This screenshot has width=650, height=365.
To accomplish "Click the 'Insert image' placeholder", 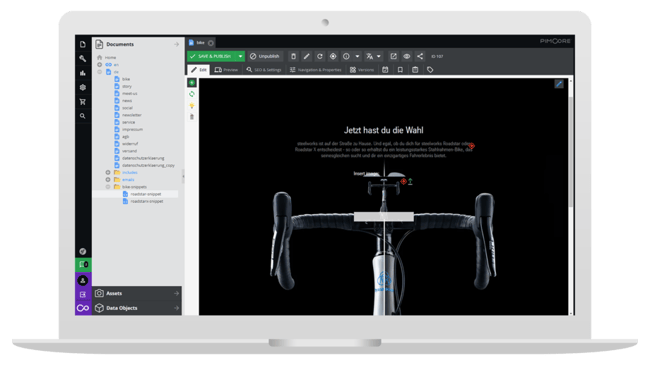I will tap(366, 173).
